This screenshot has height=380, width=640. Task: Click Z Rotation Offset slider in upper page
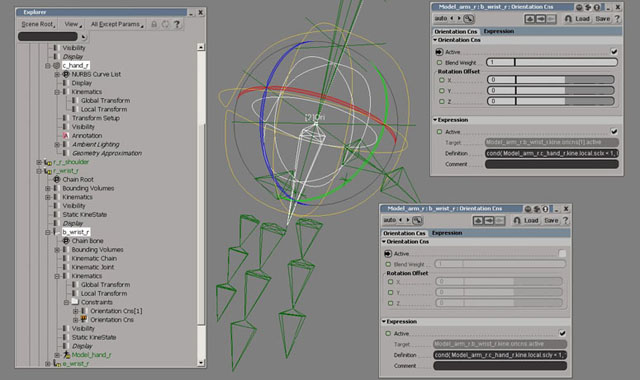coord(551,101)
